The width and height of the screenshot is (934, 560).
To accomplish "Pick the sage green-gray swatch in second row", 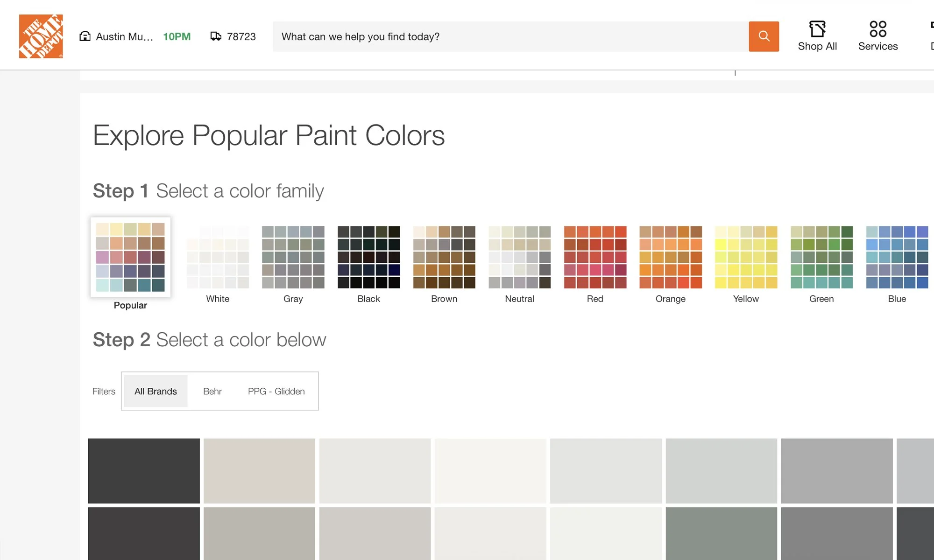I will [721, 533].
